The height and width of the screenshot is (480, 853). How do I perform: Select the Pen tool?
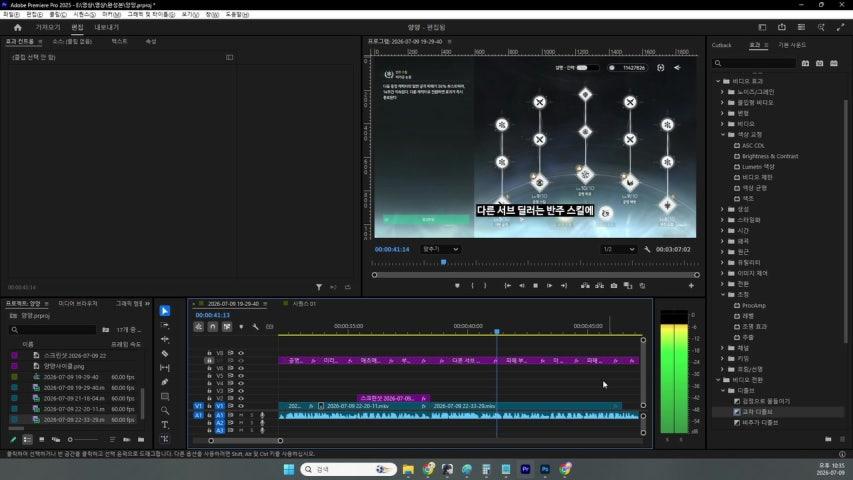(165, 382)
